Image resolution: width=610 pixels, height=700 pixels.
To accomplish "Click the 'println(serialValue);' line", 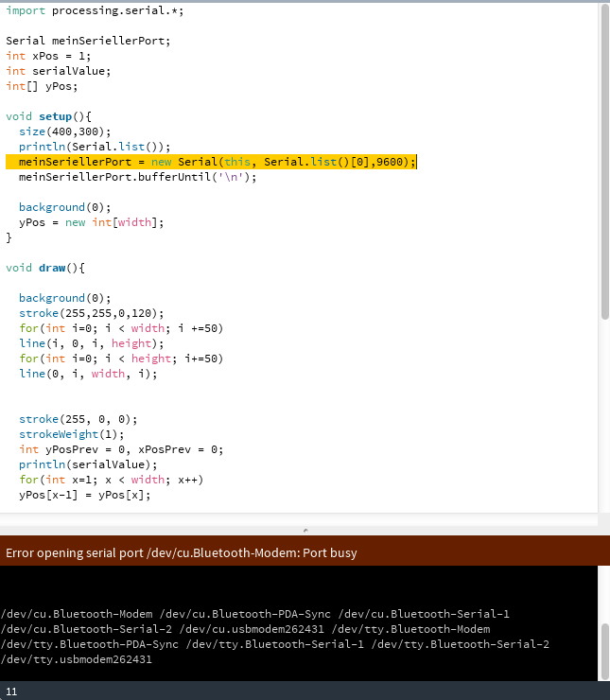I will tap(88, 464).
